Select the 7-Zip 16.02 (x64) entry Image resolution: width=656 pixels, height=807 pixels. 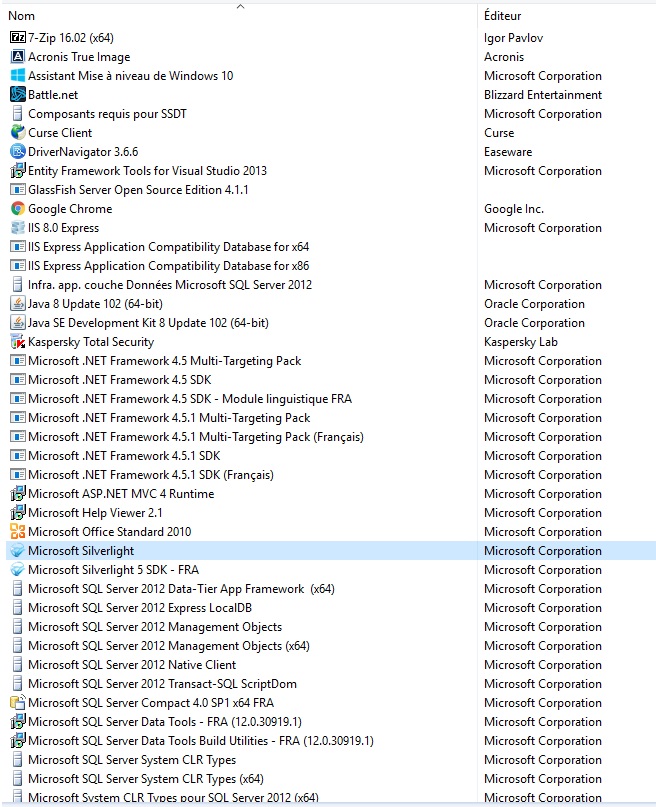70,38
